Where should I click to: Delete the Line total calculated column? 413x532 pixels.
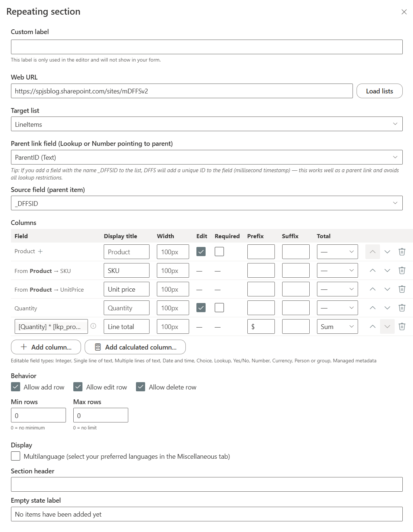(402, 326)
